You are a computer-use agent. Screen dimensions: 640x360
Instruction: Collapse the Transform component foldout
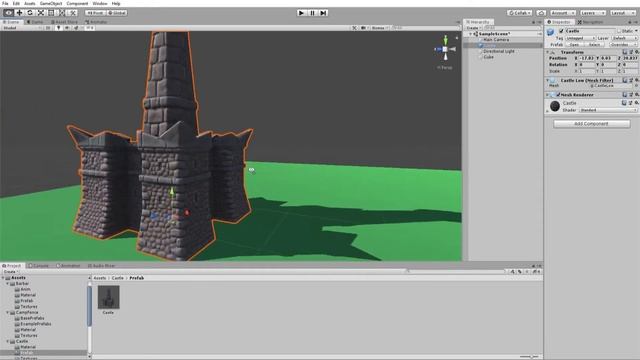coord(548,52)
